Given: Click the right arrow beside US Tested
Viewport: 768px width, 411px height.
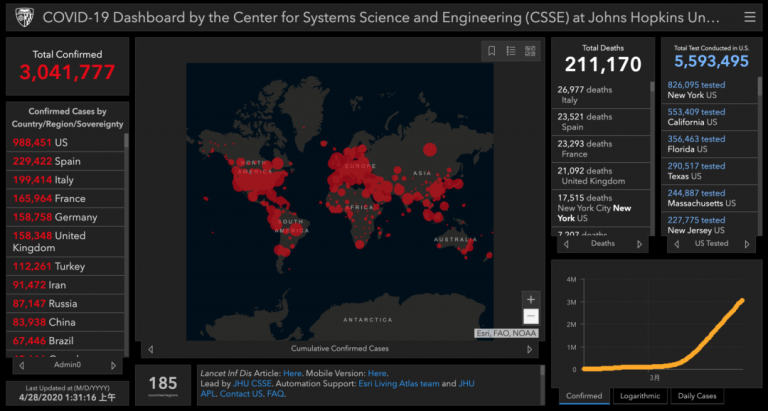Looking at the screenshot, I should pos(747,244).
